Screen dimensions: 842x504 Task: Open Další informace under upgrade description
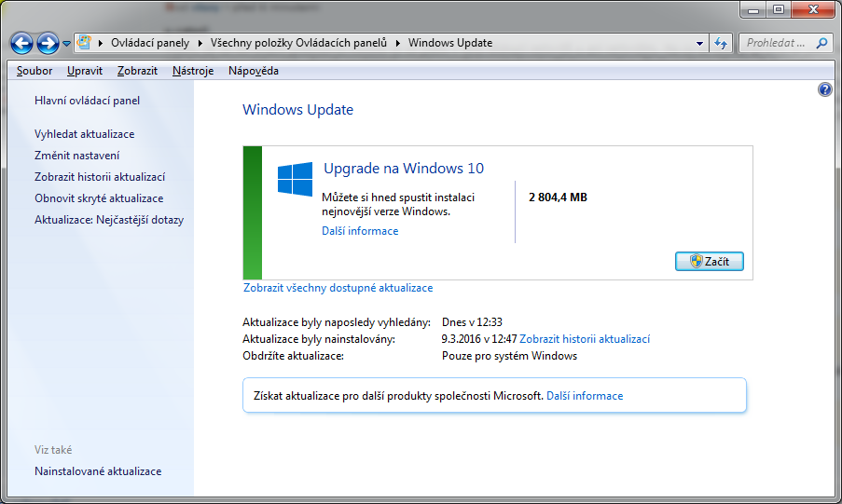[360, 231]
